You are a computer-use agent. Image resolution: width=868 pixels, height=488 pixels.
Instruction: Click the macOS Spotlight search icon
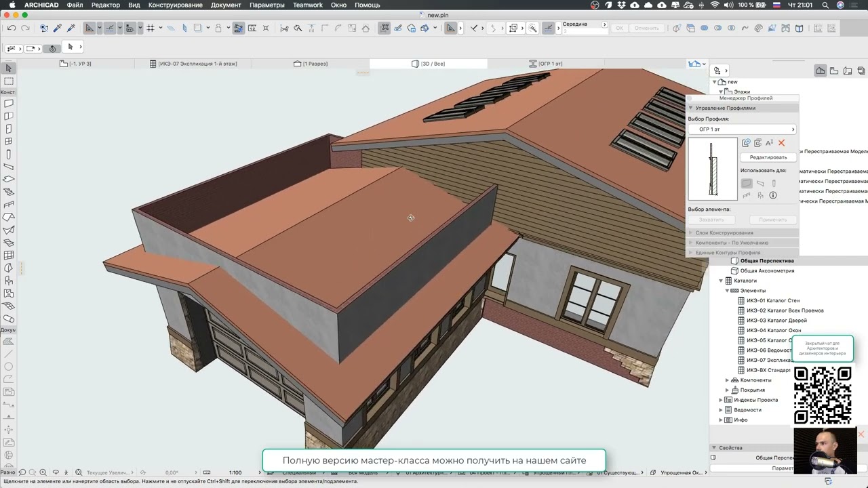point(825,5)
